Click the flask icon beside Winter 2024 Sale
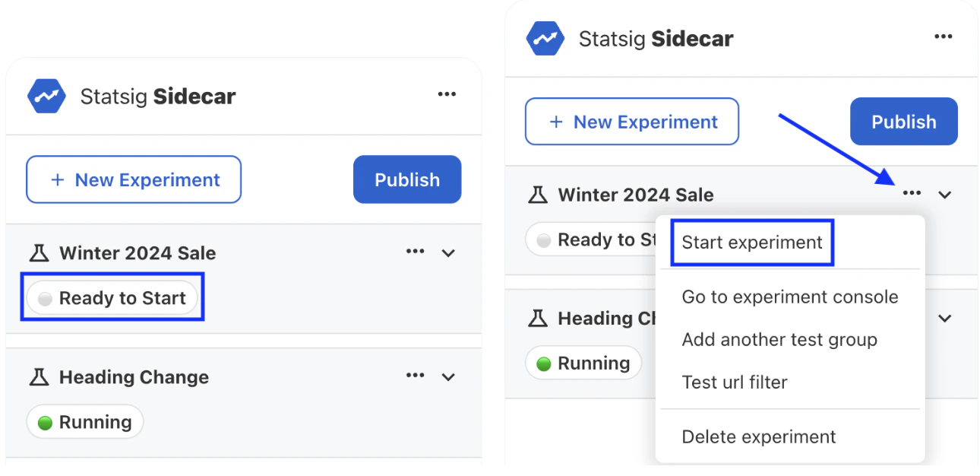This screenshot has width=980, height=476. 40,252
